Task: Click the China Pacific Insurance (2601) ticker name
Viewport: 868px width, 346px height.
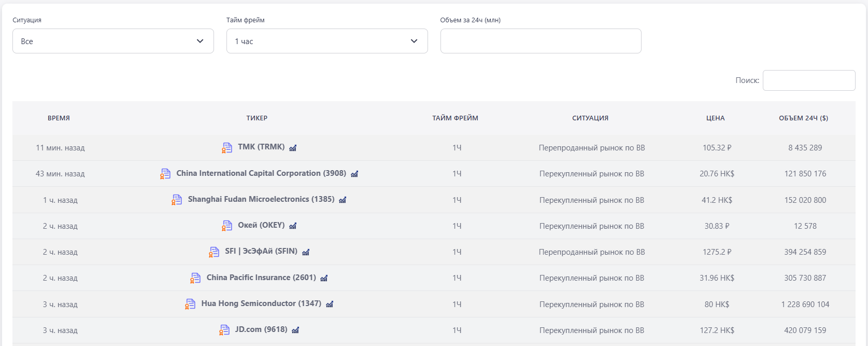Action: click(x=261, y=278)
